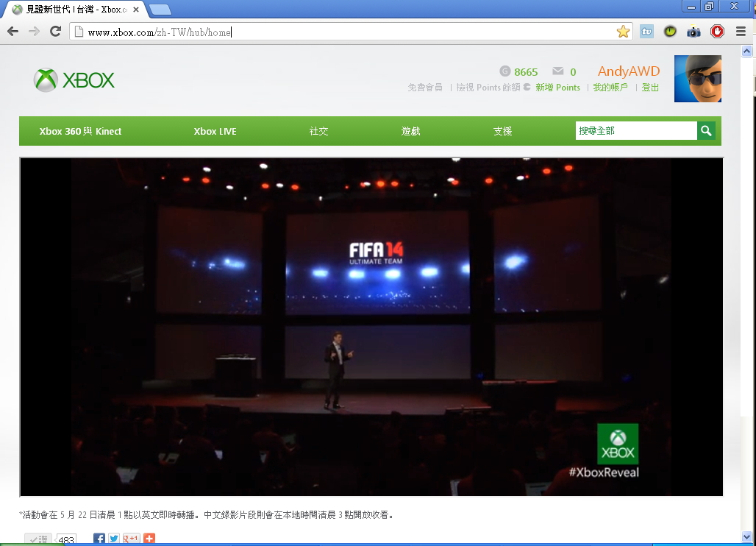Image resolution: width=756 pixels, height=546 pixels.
Task: Click the scrollbar up arrow
Action: 747,51
